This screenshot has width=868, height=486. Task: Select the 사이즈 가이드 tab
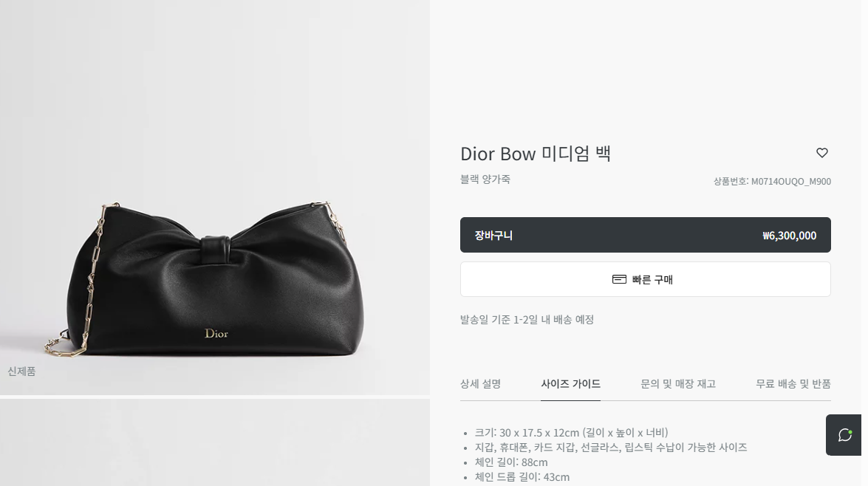click(570, 383)
